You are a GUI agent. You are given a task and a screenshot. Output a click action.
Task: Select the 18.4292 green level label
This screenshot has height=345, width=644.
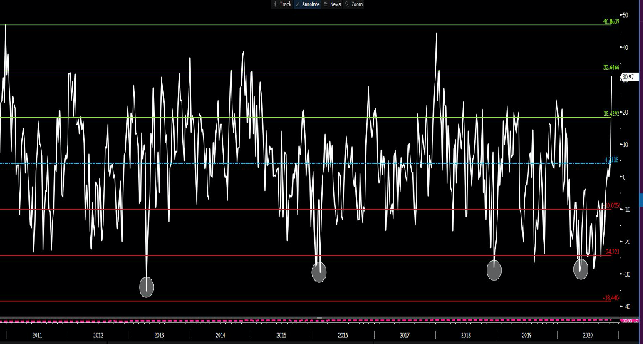[611, 114]
